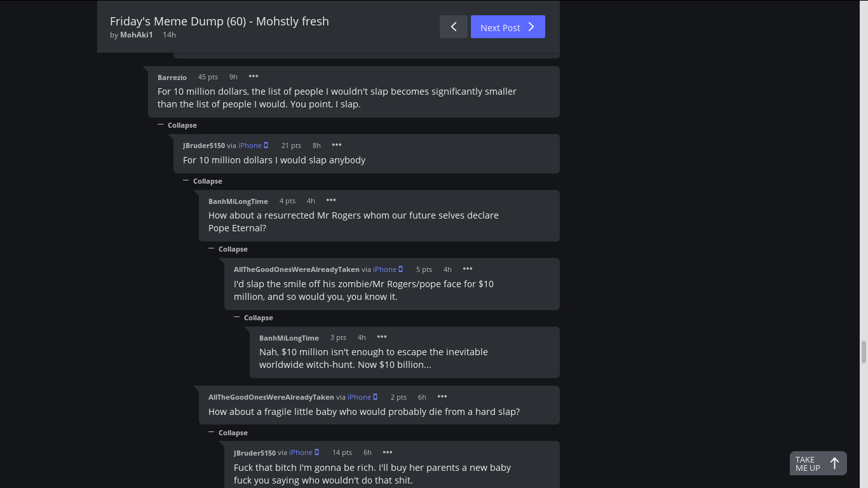Click iPhone link on JBruder5150's 21 pts comment
This screenshot has height=488, width=868.
250,146
